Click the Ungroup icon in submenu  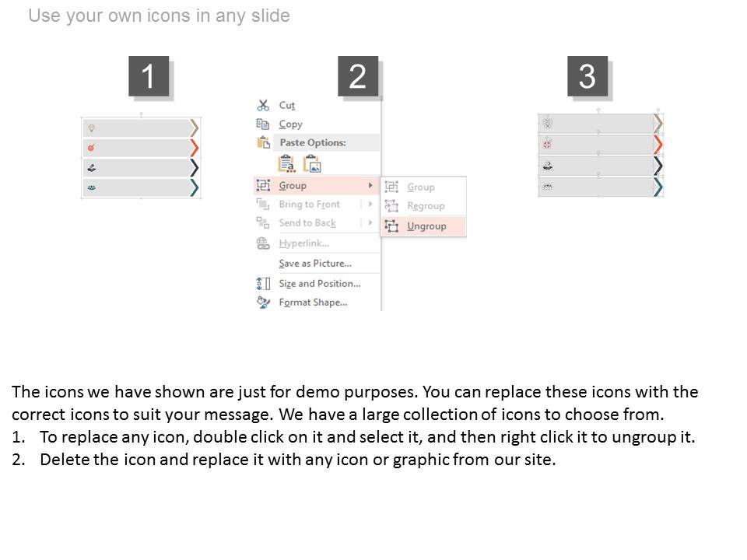tap(391, 226)
